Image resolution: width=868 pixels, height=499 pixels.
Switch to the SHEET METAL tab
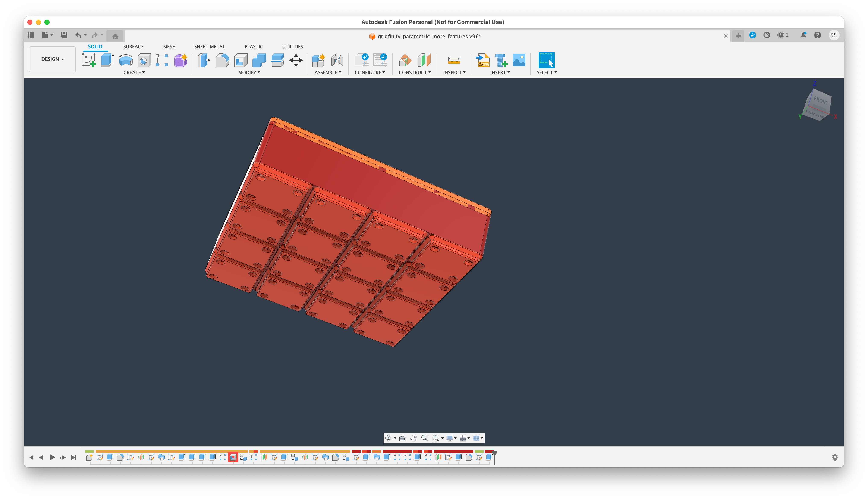click(x=210, y=47)
